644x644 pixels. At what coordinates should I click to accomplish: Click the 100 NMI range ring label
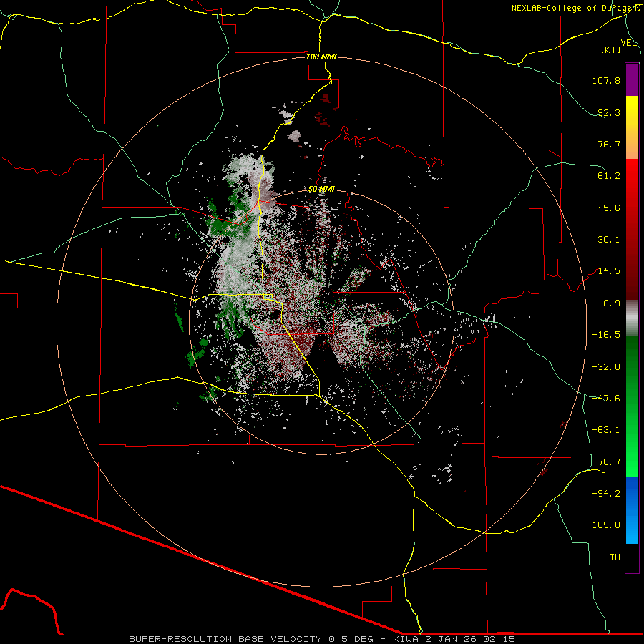[321, 57]
